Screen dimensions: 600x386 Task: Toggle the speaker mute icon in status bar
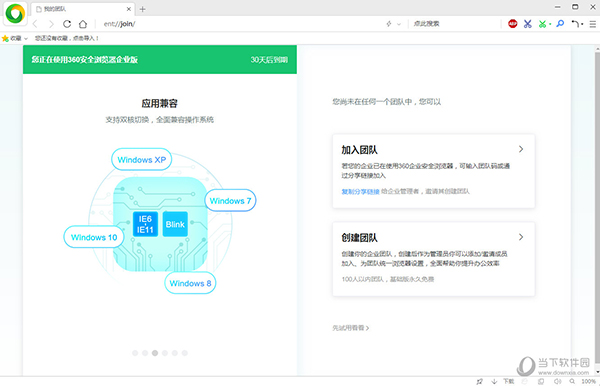[x=557, y=381]
